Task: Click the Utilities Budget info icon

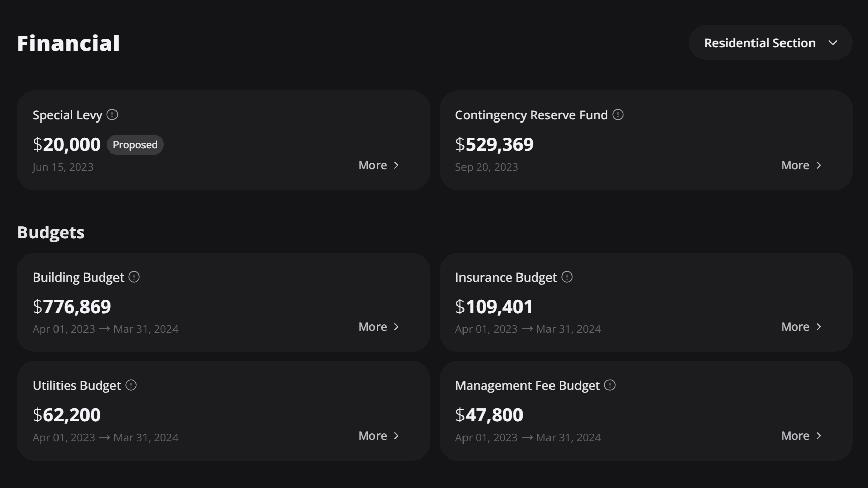Action: click(x=131, y=385)
